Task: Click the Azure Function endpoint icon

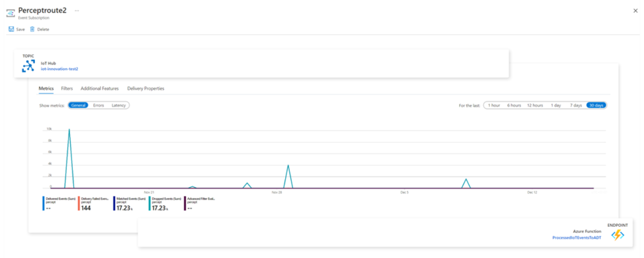Action: (617, 235)
